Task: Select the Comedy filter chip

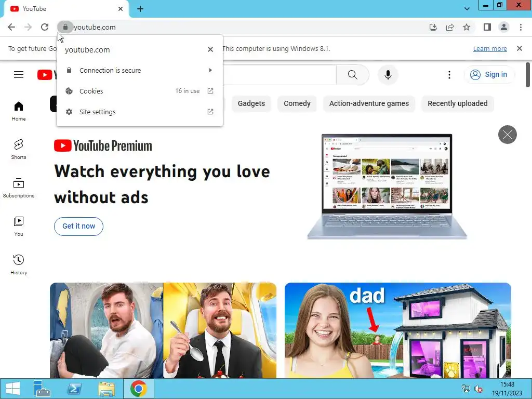Action: point(297,103)
